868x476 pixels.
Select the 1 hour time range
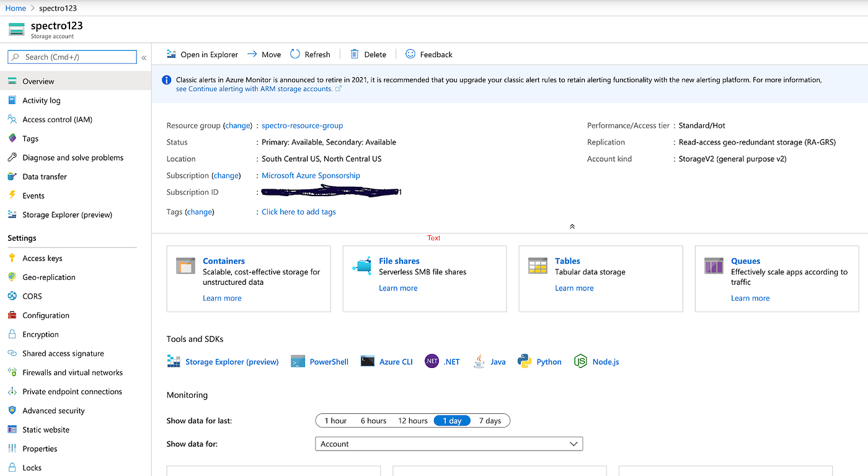335,421
